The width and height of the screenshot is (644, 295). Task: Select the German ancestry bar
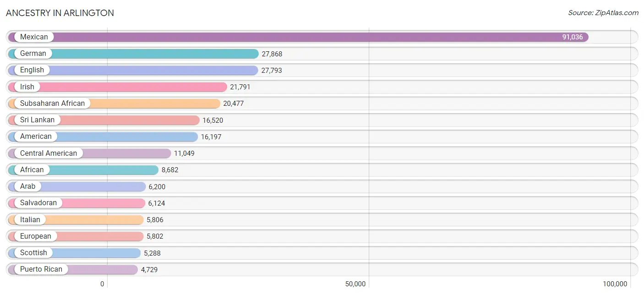133,54
